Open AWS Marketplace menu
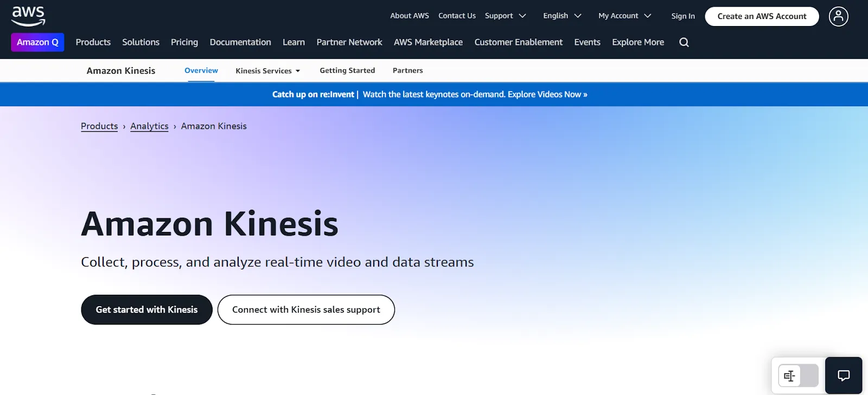 coord(428,42)
